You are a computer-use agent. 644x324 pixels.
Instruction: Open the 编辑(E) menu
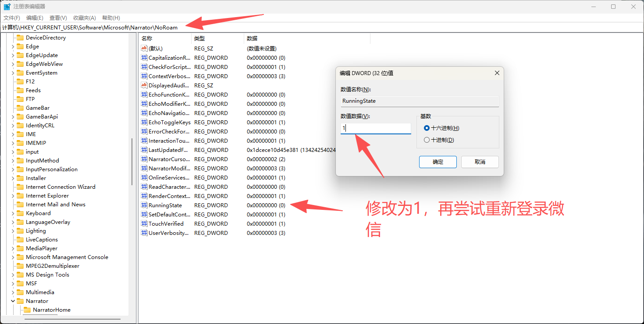(x=35, y=18)
